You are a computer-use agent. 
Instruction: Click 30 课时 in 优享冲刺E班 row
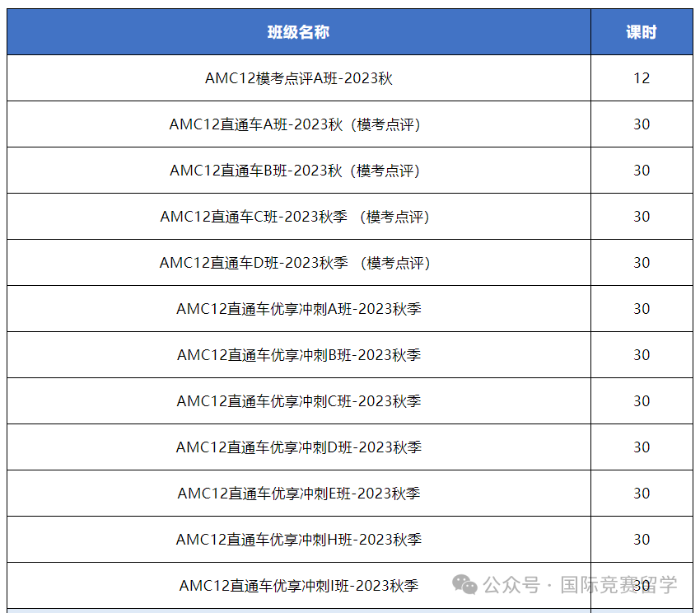[642, 494]
